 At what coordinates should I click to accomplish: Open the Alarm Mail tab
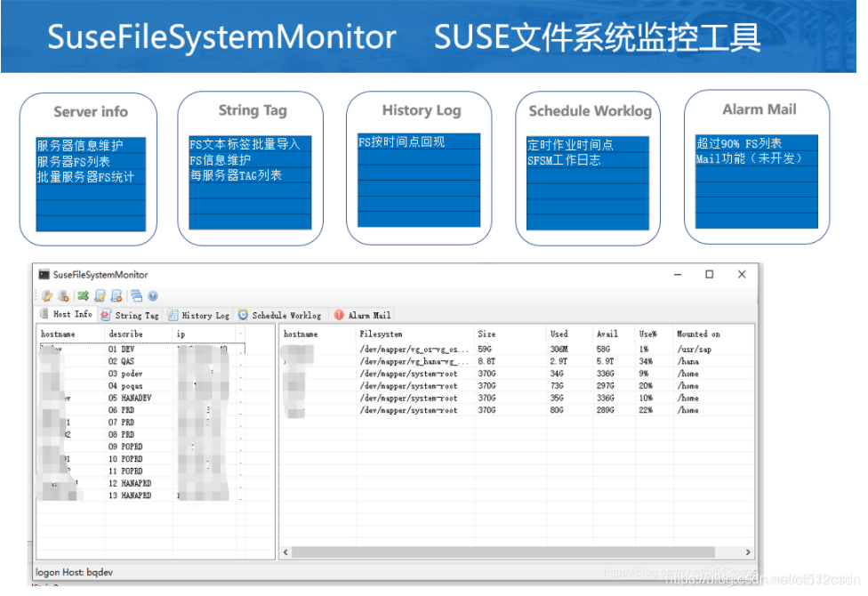[363, 315]
